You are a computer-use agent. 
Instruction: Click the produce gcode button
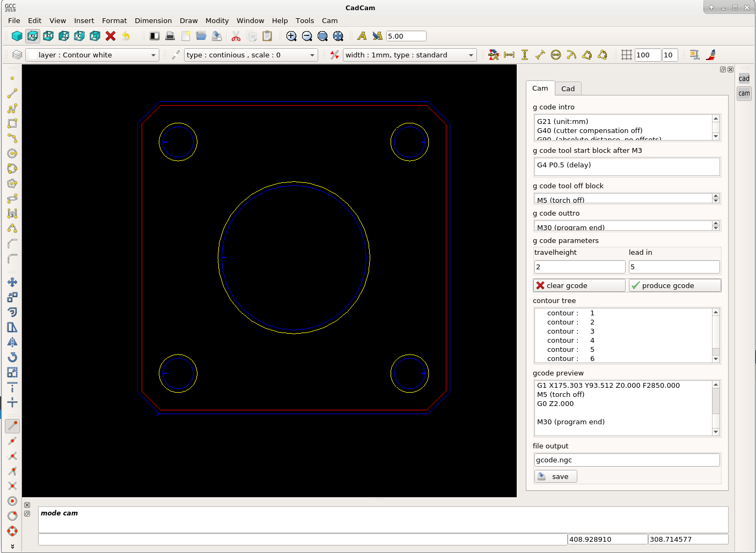tap(674, 285)
